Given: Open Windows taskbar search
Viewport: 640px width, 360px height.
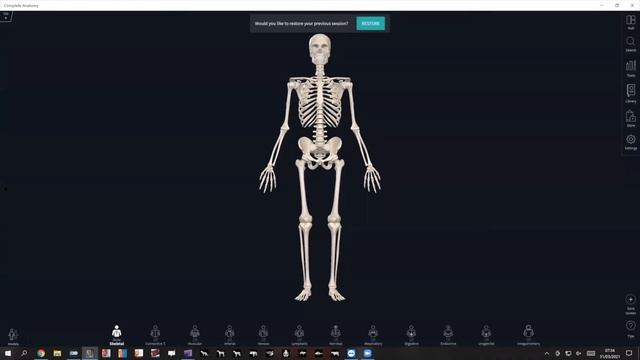Looking at the screenshot, I should tap(24, 353).
